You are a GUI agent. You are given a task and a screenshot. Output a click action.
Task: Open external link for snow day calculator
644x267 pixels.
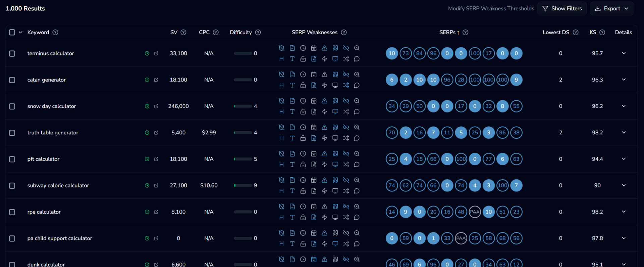156,106
